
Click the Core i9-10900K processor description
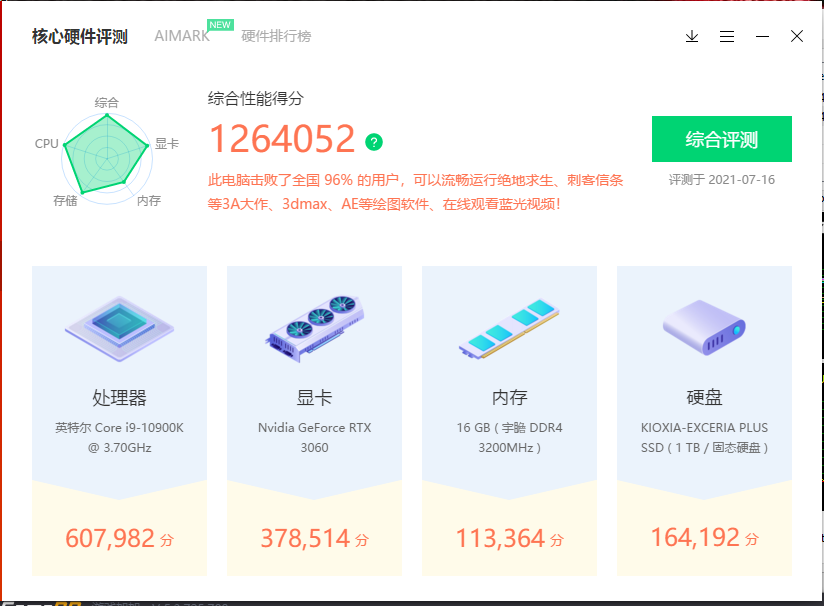(119, 437)
